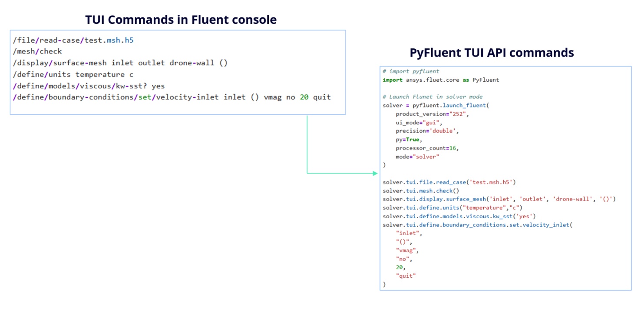644x310 pixels.
Task: Click the 'solver.tui.display.surface_mesh(...)' line
Action: [x=499, y=199]
